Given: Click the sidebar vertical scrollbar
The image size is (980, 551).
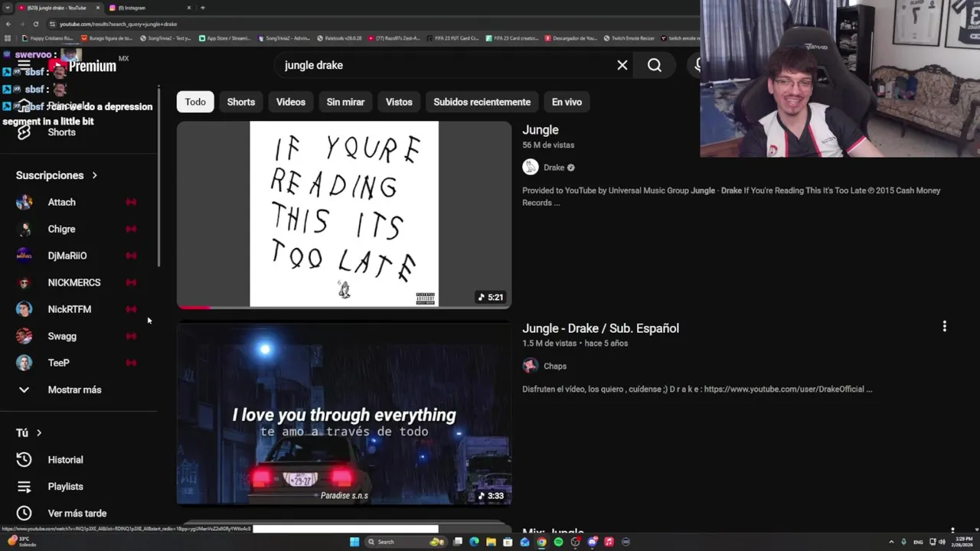Looking at the screenshot, I should coord(158,178).
